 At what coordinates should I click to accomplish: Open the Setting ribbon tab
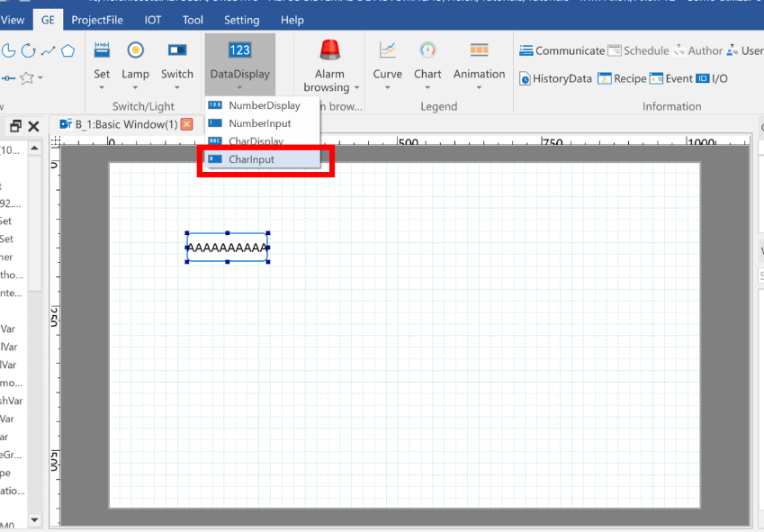click(242, 20)
